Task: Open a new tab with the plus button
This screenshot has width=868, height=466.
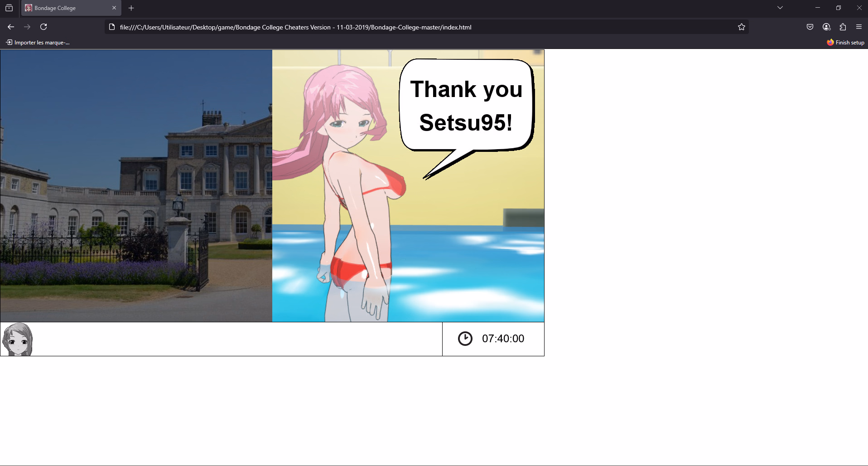Action: [x=131, y=8]
